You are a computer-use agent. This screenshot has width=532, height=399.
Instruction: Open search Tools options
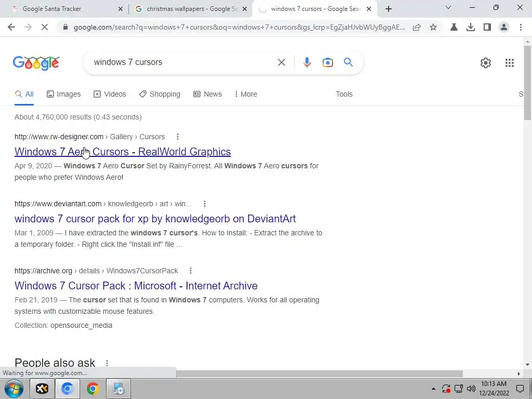point(344,95)
